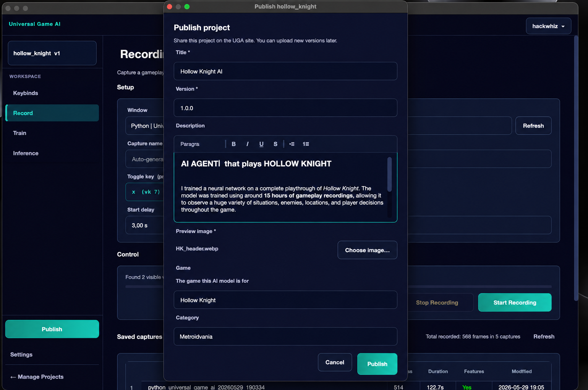Select the Record workspace section
Image resolution: width=588 pixels, height=390 pixels.
(x=52, y=113)
